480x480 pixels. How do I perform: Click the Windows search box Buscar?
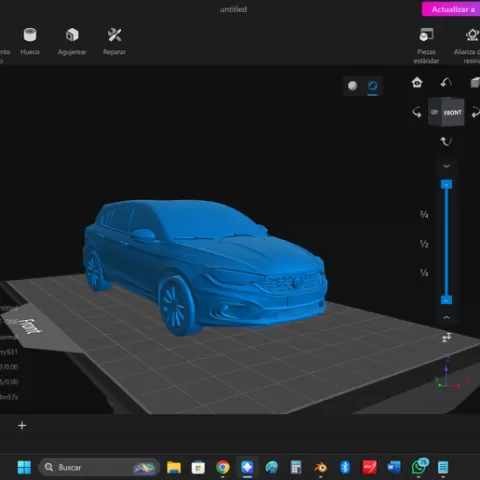pos(99,467)
